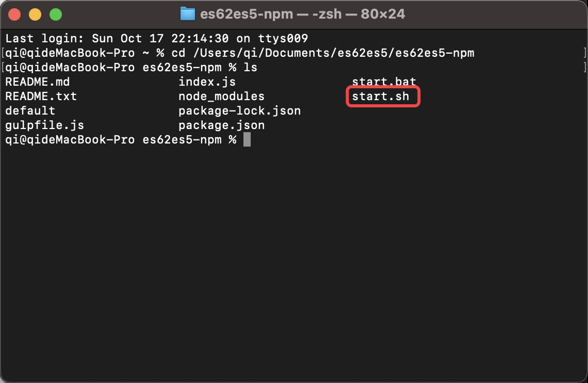Click the blue folder icon in title bar
This screenshot has height=383, width=588.
click(187, 14)
